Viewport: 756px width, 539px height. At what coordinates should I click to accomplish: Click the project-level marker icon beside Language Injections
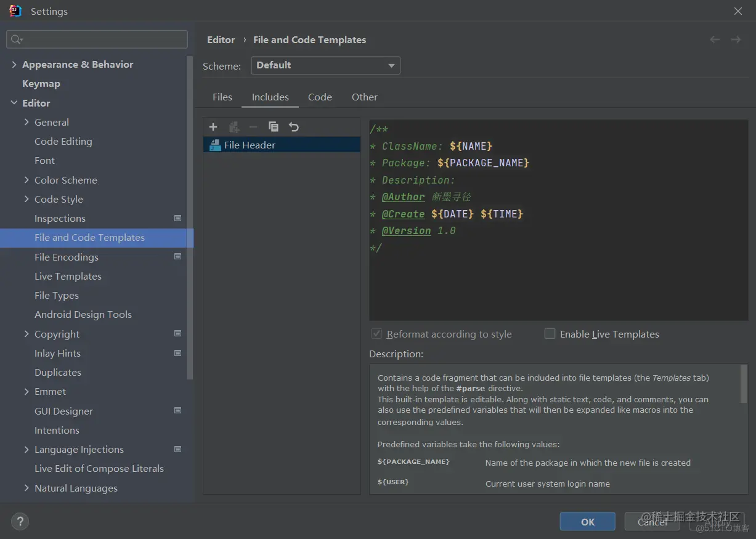pos(177,449)
